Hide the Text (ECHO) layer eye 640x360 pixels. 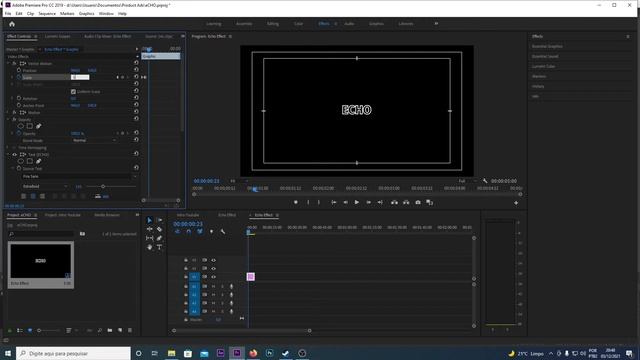(x=14, y=155)
